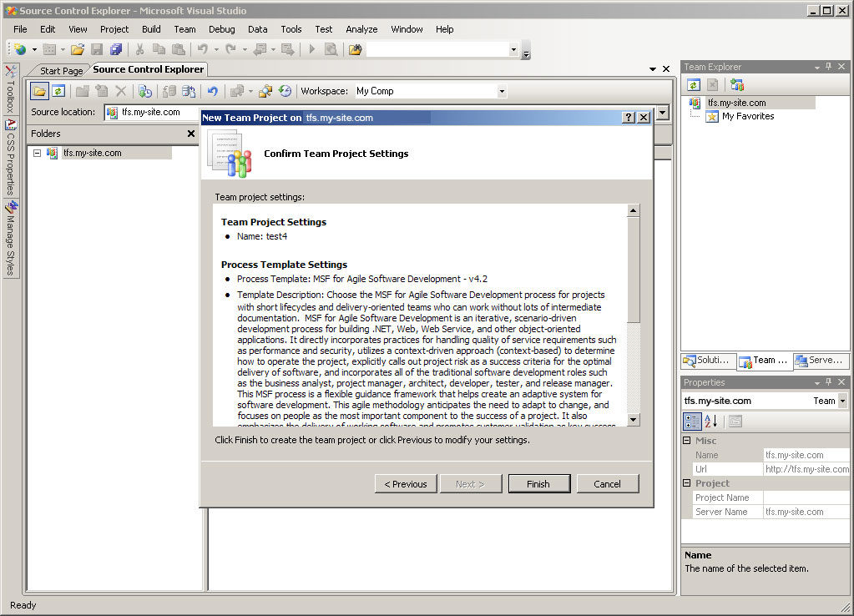Click scroll down arrow in settings list
Image resolution: width=854 pixels, height=616 pixels.
click(633, 419)
